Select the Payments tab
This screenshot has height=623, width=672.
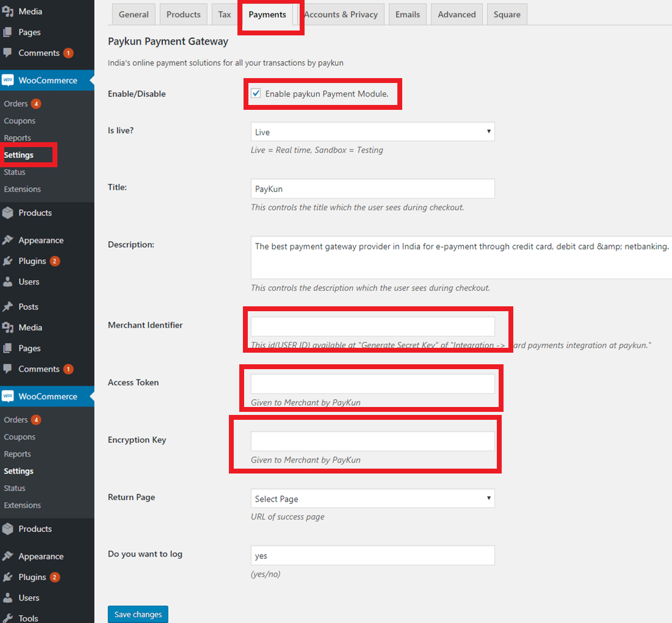pyautogui.click(x=267, y=15)
